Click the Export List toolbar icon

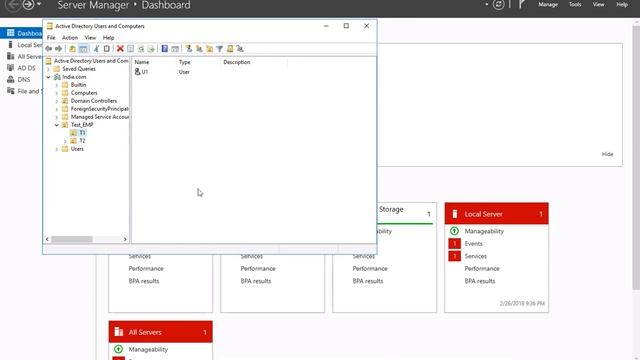(x=151, y=49)
